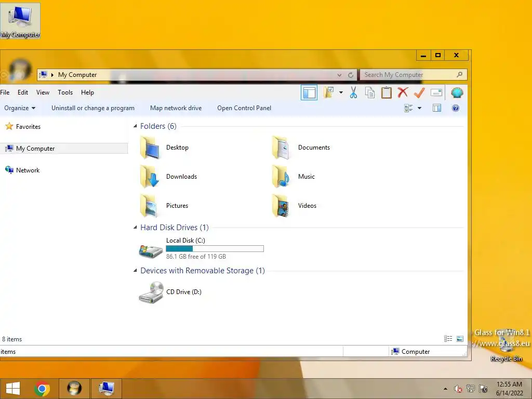Image resolution: width=532 pixels, height=399 pixels.
Task: Toggle the navigation pane toolbar button
Action: click(309, 92)
